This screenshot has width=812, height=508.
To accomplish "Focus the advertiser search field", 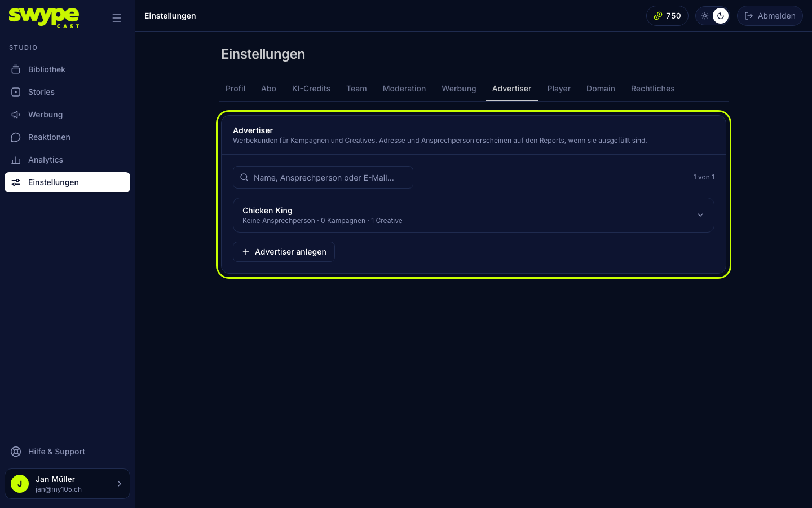I will tap(323, 177).
